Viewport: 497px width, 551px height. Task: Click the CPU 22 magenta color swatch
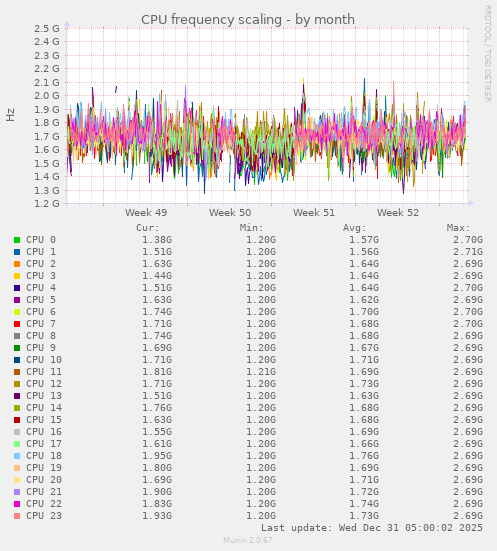pos(17,504)
